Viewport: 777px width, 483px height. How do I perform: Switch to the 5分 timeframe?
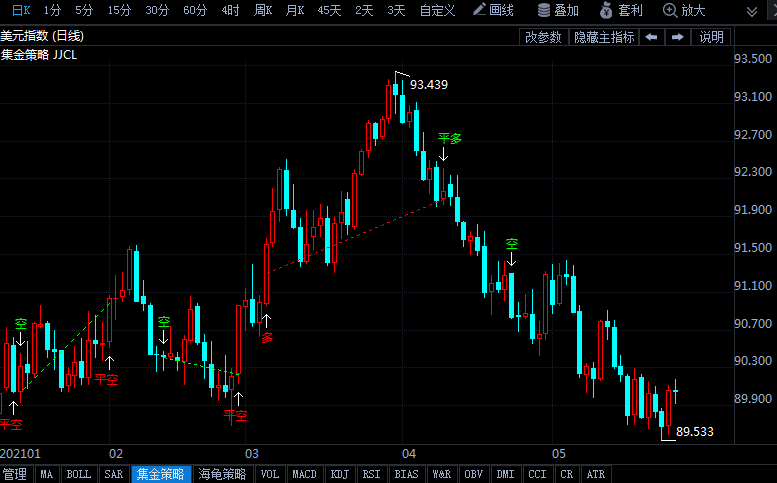click(x=84, y=10)
